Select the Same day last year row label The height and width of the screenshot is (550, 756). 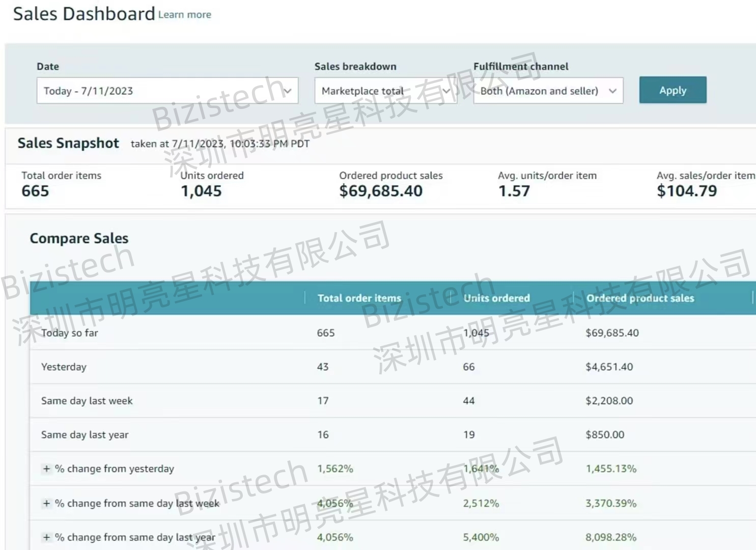click(85, 435)
